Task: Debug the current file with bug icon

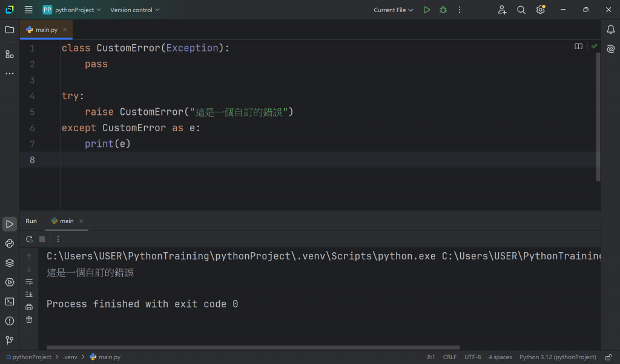Action: tap(443, 10)
